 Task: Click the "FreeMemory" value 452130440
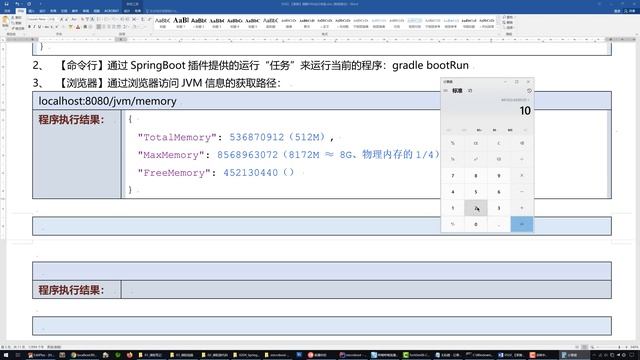point(250,173)
